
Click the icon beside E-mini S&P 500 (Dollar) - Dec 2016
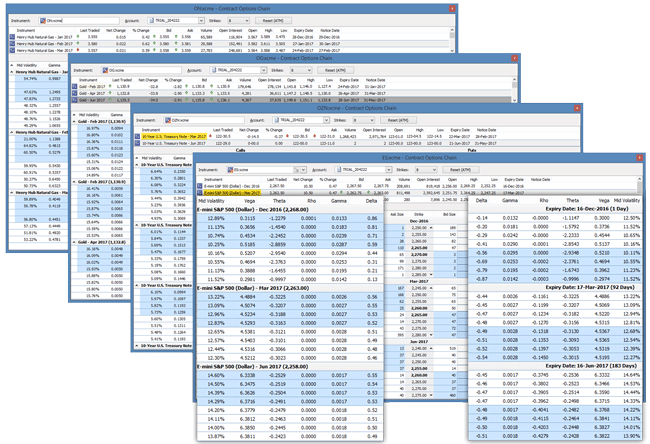[198, 185]
